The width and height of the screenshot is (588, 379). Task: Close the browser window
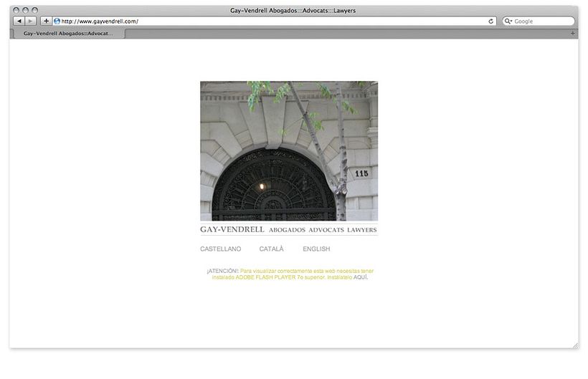point(16,10)
